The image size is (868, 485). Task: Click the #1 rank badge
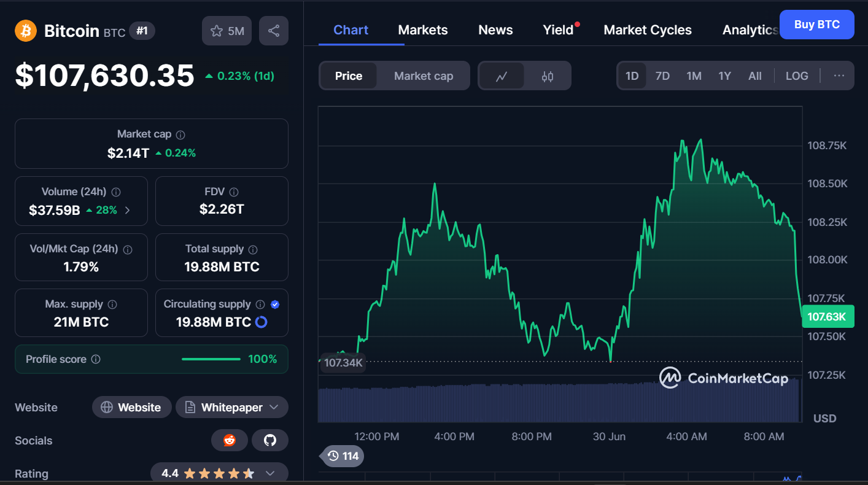click(142, 31)
